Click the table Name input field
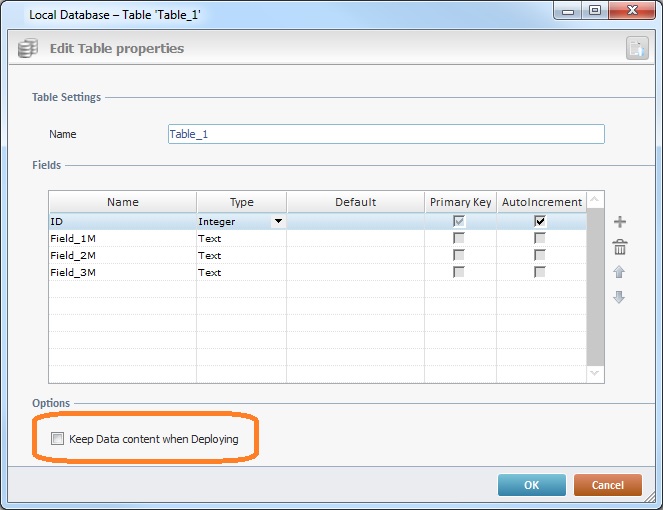663x510 pixels. click(x=386, y=134)
